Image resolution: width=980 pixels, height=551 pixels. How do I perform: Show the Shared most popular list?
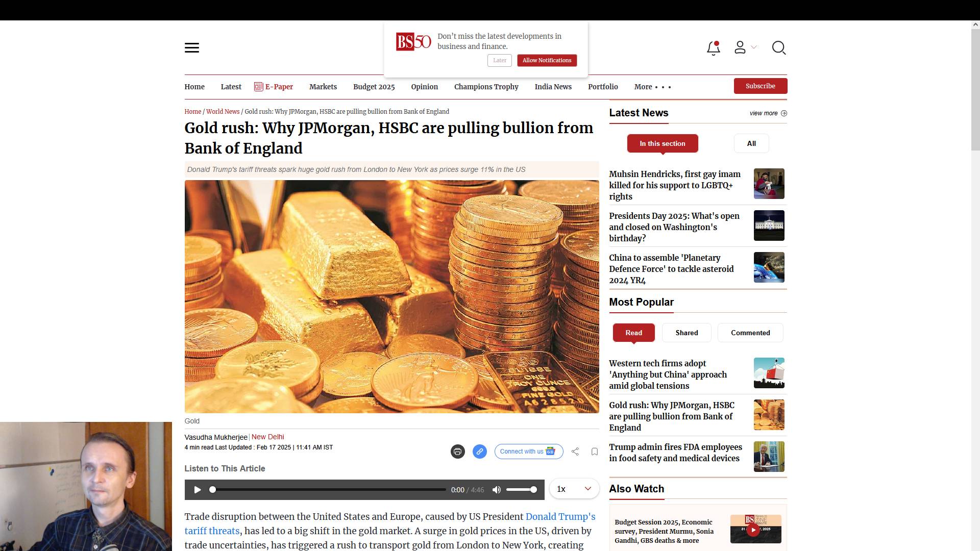point(687,333)
